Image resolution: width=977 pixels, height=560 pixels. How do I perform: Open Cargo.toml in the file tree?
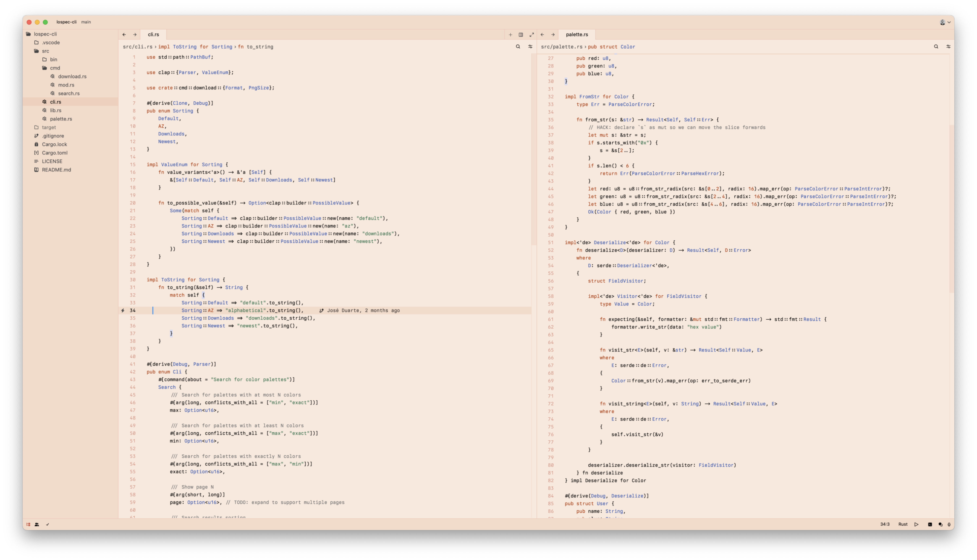coord(54,153)
